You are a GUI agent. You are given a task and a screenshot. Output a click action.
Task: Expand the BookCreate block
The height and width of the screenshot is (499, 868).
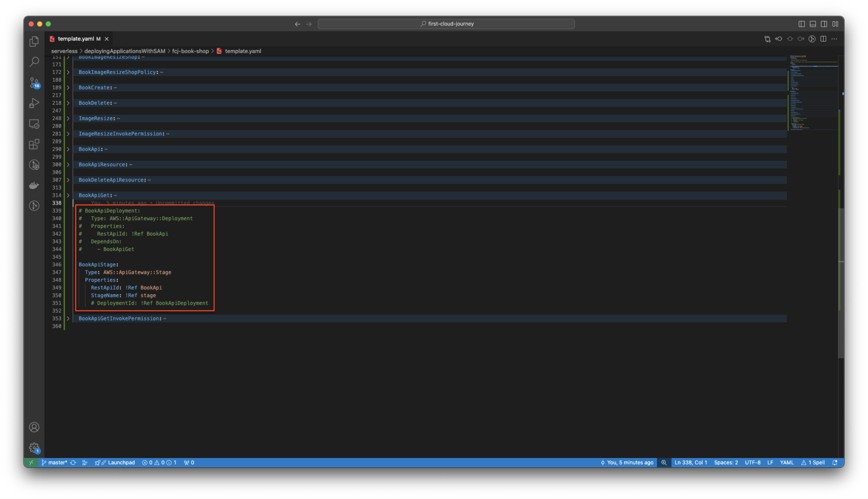68,88
